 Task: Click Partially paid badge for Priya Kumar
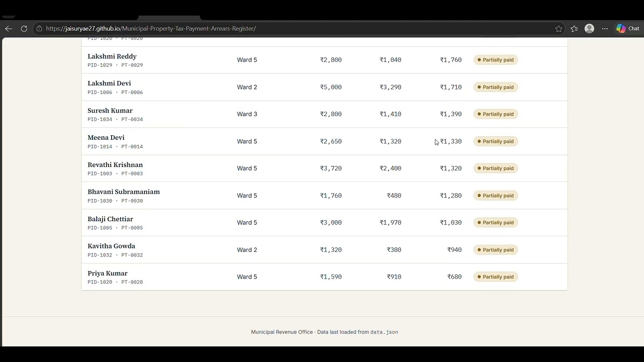[496, 277]
